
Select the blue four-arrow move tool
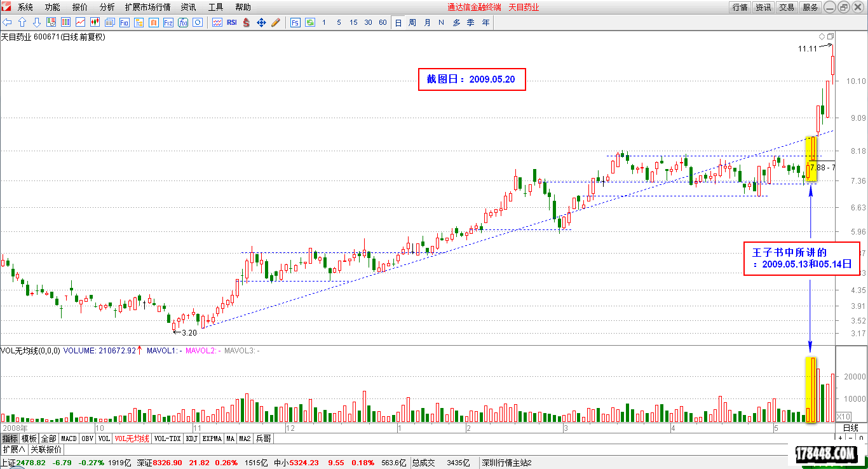click(261, 22)
